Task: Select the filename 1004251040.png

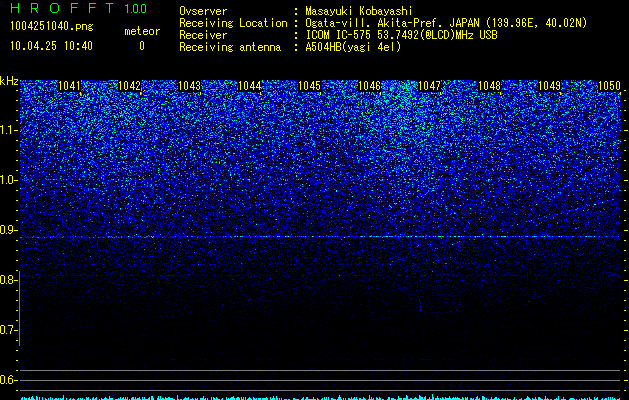Action: pyautogui.click(x=52, y=27)
